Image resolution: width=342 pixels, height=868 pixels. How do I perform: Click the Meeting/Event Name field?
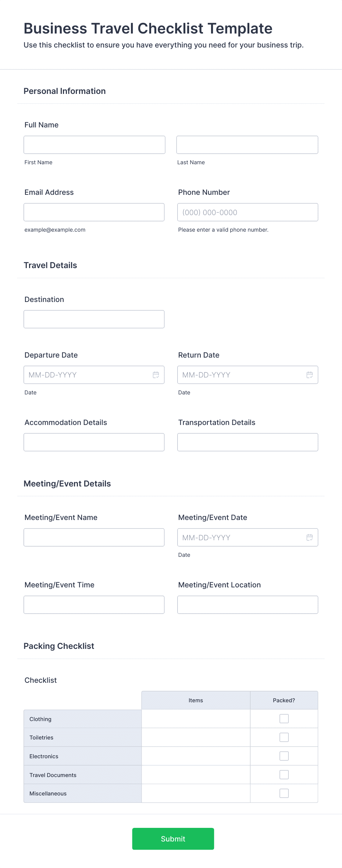click(94, 537)
